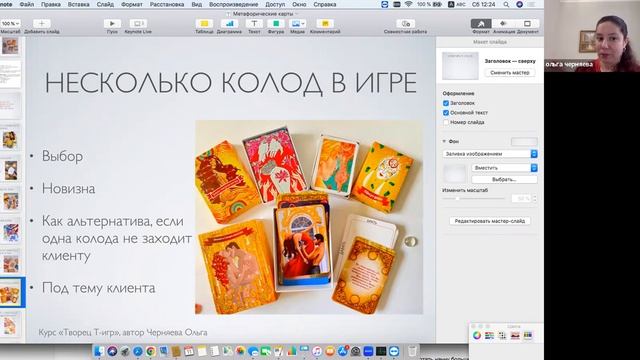The height and width of the screenshot is (360, 640).
Task: Open the Медиа insert dropdown
Action: [x=297, y=24]
